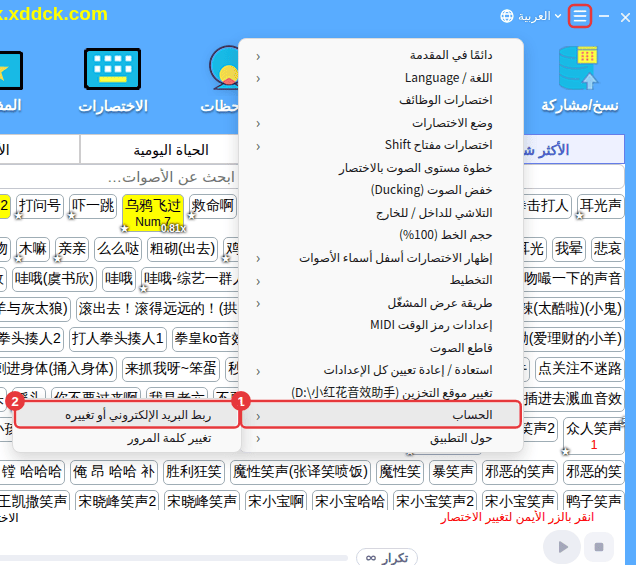
Task: Expand arrow beside طريقة عرض المشغّل
Action: (258, 304)
